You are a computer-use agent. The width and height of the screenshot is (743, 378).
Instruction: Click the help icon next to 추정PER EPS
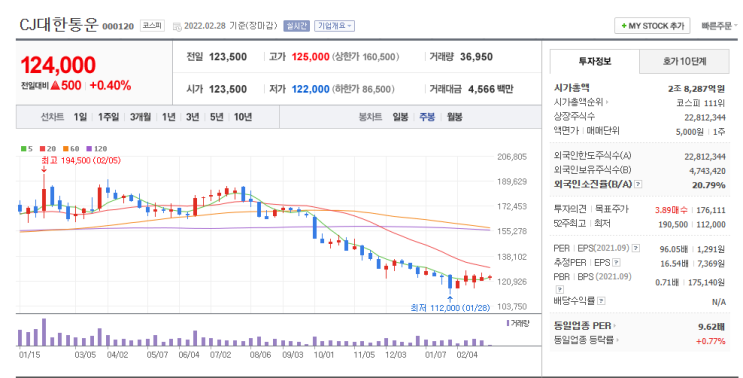click(x=616, y=262)
